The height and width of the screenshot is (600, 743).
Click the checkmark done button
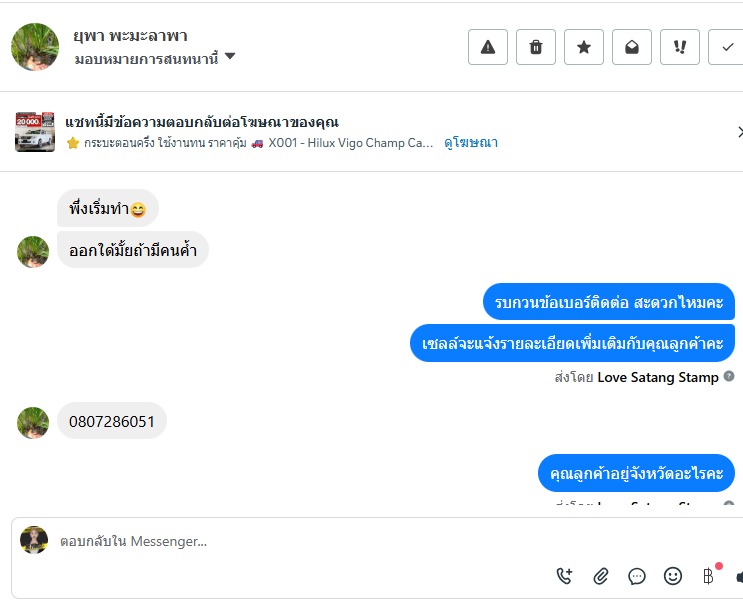pos(727,47)
